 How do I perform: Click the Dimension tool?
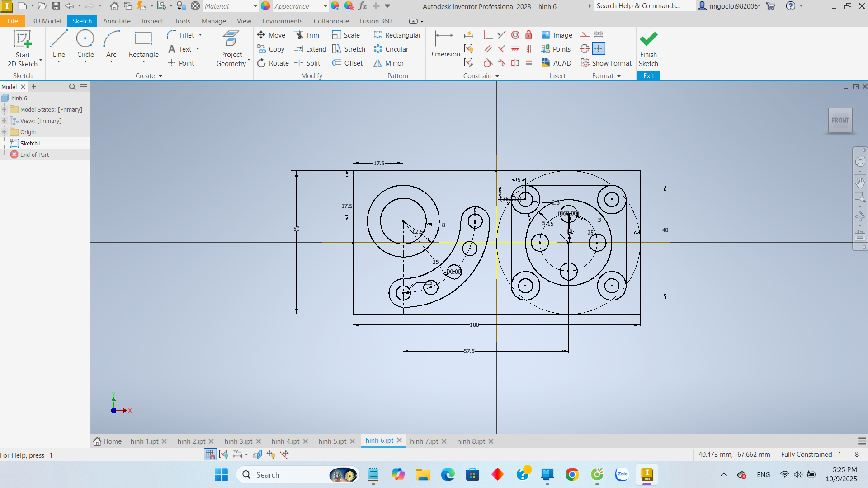[443, 44]
